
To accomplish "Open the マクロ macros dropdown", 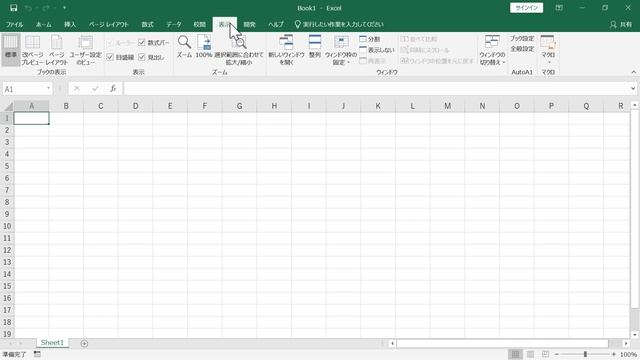I will 548,50.
